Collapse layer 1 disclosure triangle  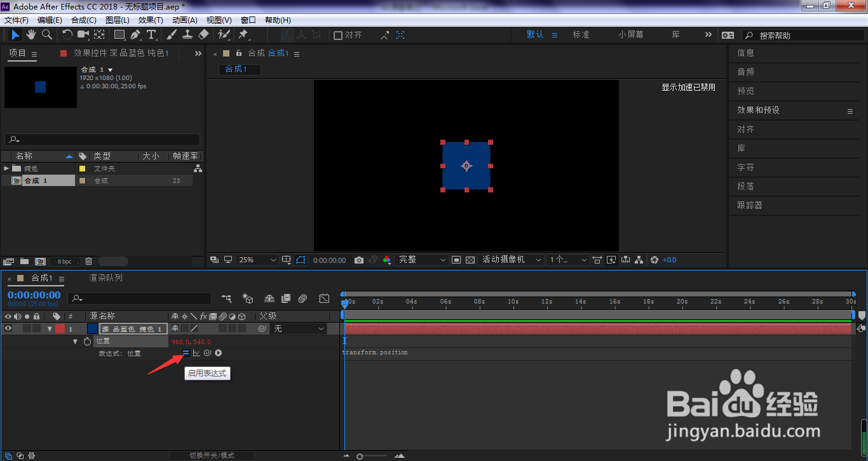[49, 328]
